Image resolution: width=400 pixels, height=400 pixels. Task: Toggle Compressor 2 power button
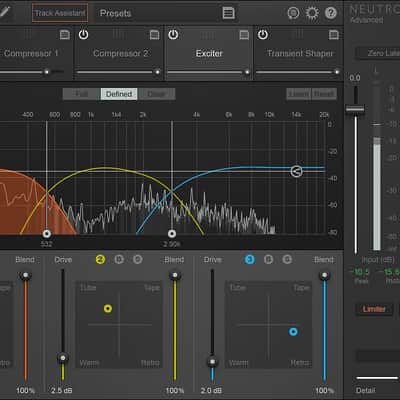pyautogui.click(x=83, y=34)
